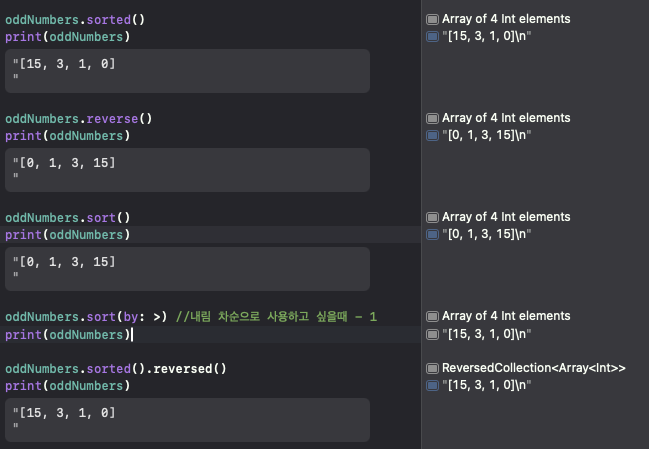Show inline result for print after sort(by: >)
This screenshot has height=449, width=649.
[432, 334]
